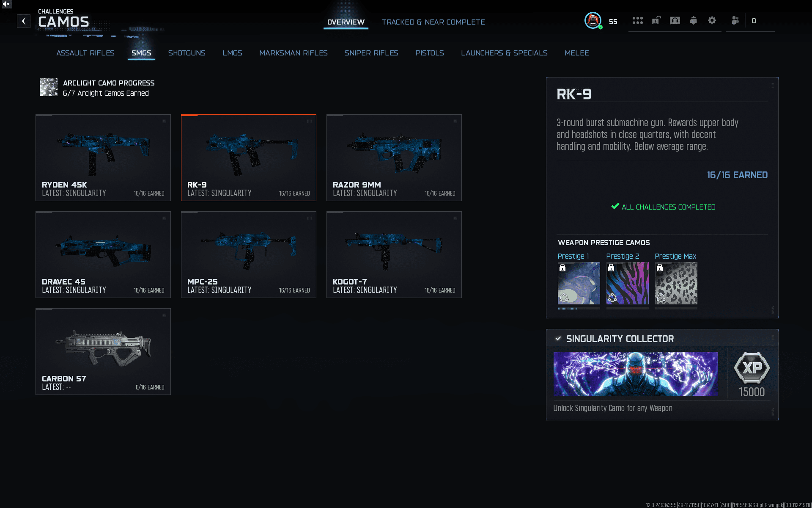This screenshot has width=812, height=508.
Task: Open the Kogot-7 weapon card
Action: pos(394,254)
